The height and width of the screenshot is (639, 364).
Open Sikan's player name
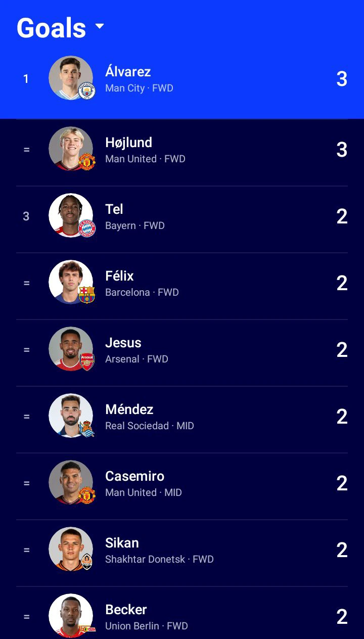(x=122, y=542)
